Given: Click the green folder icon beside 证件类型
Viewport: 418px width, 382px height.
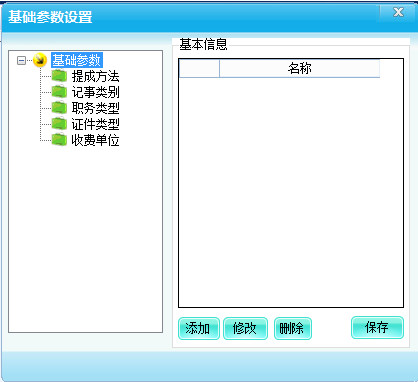Looking at the screenshot, I should pyautogui.click(x=59, y=124).
